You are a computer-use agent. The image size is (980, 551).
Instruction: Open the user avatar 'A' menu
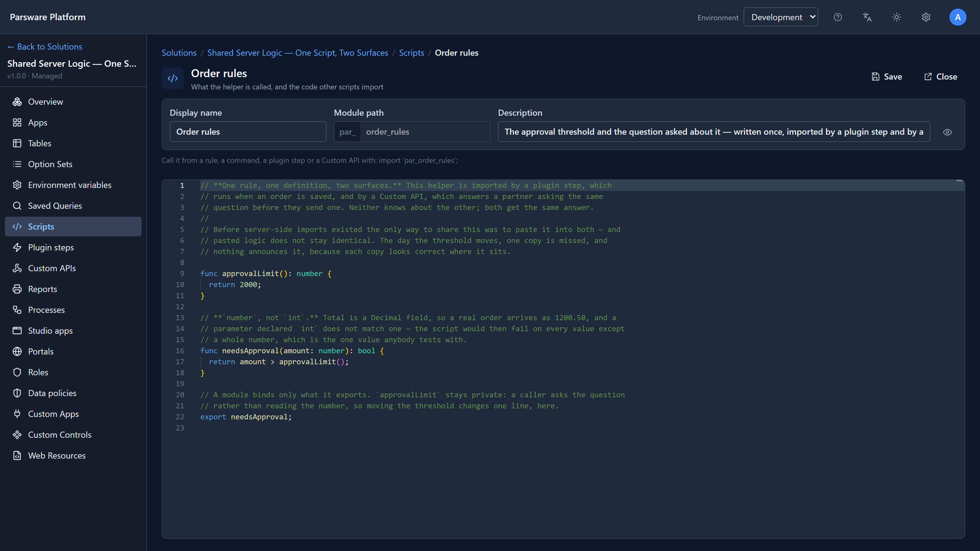tap(958, 17)
